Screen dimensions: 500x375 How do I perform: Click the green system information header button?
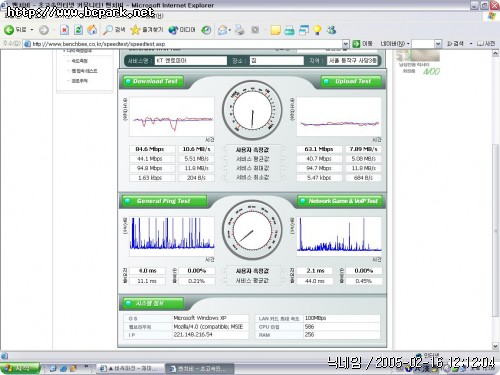(x=153, y=303)
